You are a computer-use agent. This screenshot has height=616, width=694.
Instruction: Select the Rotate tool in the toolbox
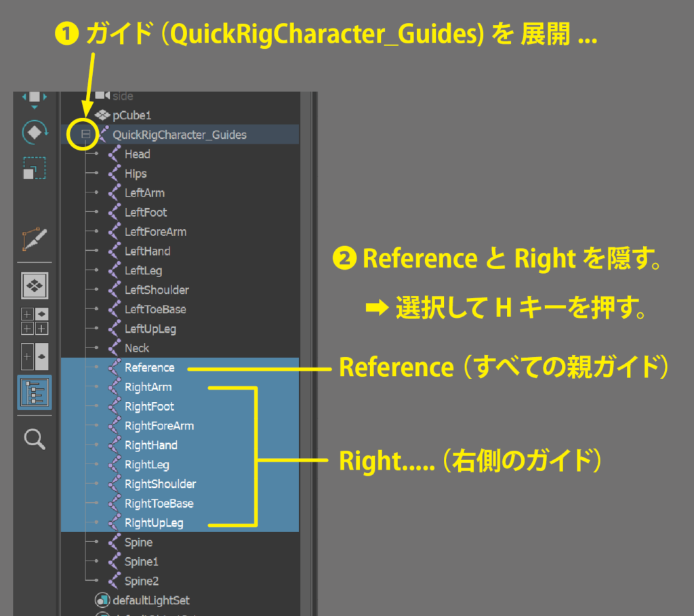click(x=34, y=132)
